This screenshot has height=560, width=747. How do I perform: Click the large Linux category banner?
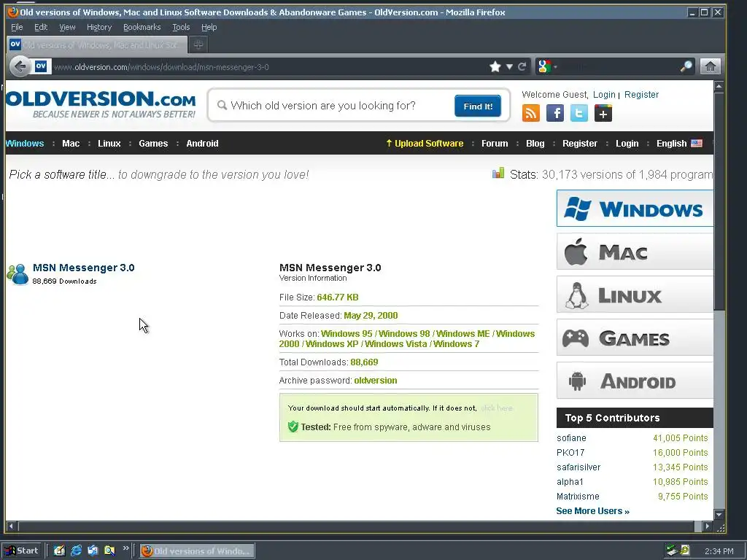pyautogui.click(x=635, y=295)
